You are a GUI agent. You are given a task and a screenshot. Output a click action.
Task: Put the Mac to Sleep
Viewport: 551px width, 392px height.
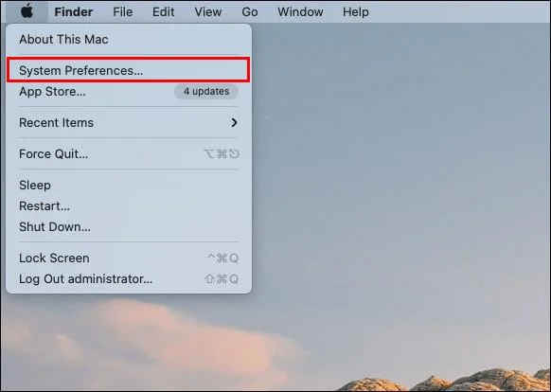tap(129, 186)
